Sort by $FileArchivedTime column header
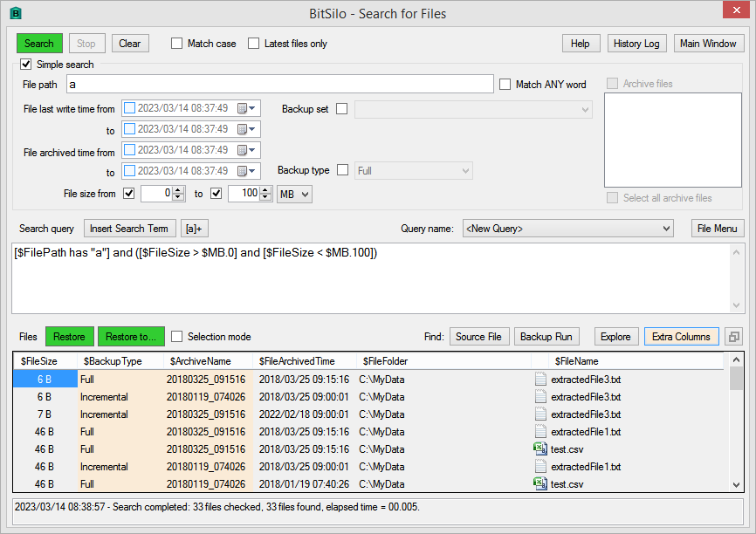This screenshot has width=756, height=534. click(x=305, y=361)
